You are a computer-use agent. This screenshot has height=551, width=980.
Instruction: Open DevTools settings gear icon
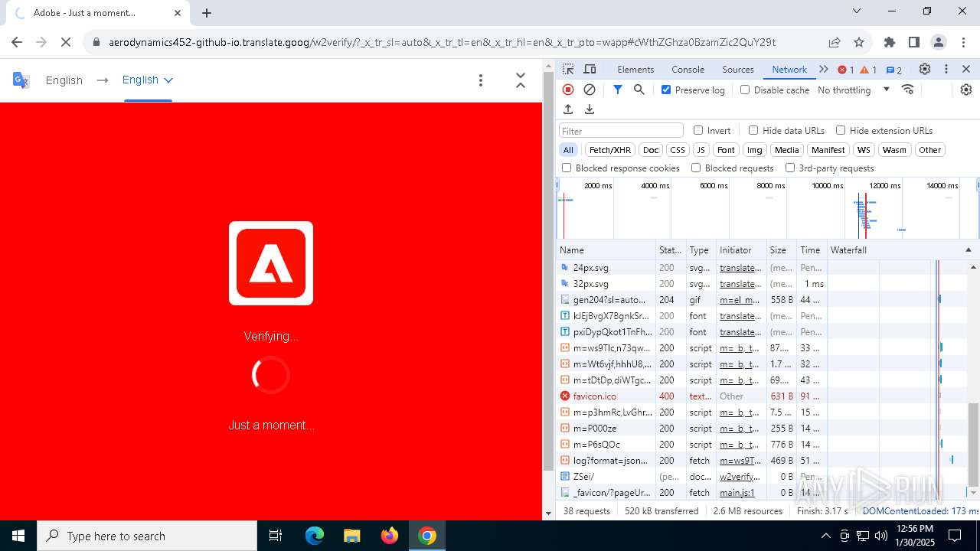pyautogui.click(x=925, y=69)
